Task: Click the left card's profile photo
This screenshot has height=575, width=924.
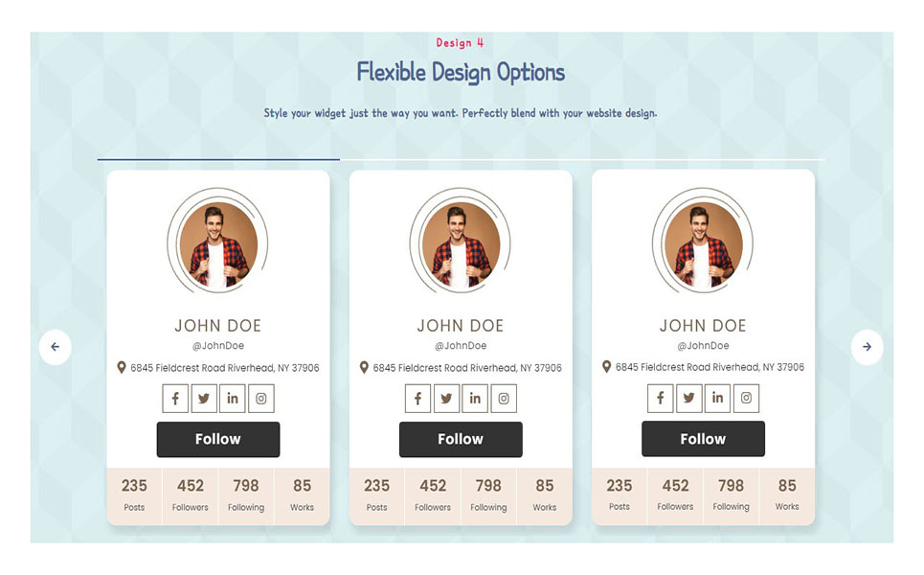Action: 218,244
